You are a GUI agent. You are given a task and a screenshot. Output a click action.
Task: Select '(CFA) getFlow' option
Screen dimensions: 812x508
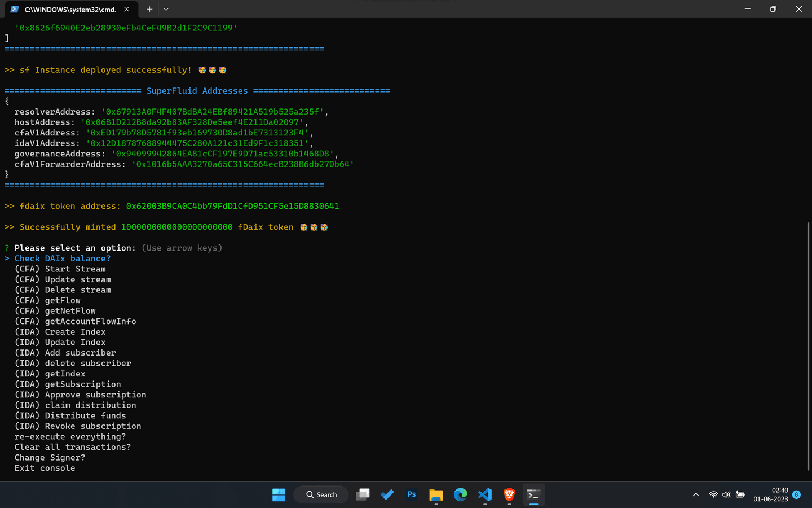tap(47, 300)
